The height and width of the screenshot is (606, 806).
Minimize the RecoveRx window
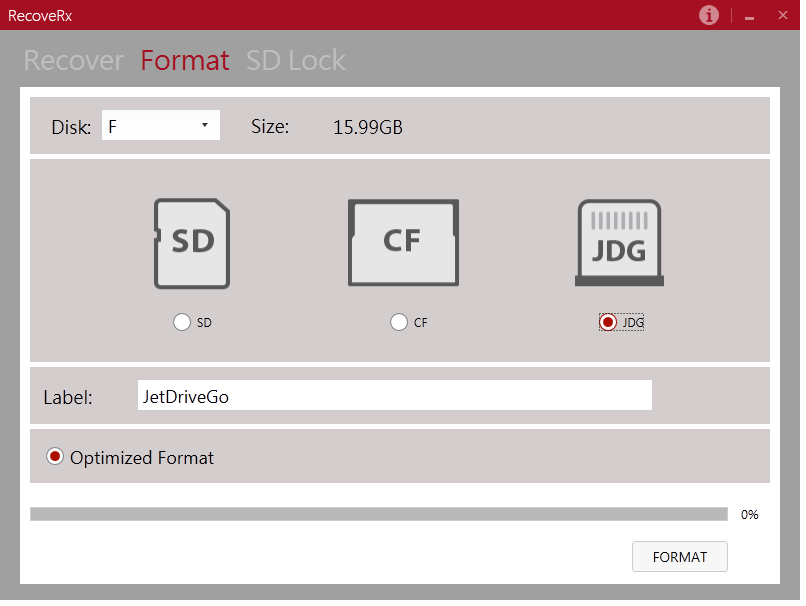coord(749,16)
